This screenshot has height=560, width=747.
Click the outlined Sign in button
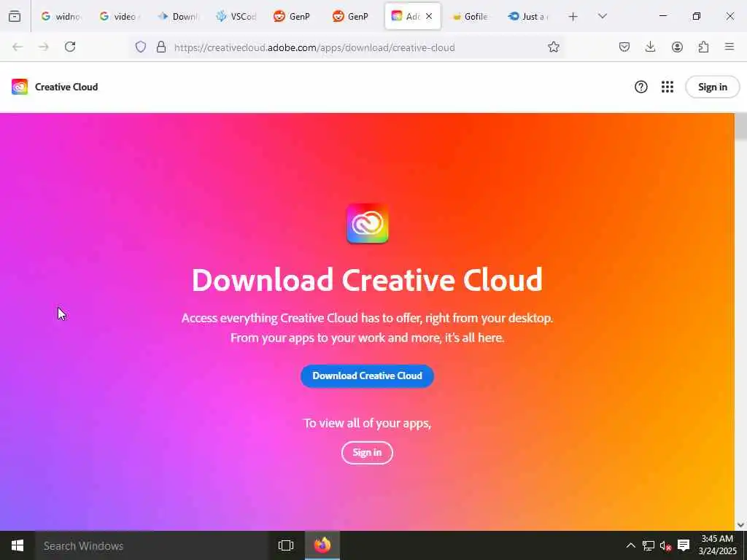click(x=368, y=452)
